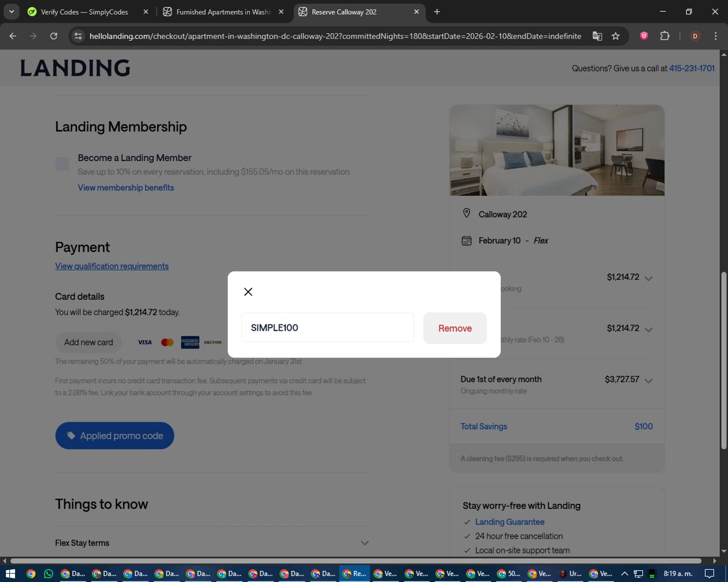Click the Applied promo code button
The height and width of the screenshot is (582, 728).
[115, 436]
